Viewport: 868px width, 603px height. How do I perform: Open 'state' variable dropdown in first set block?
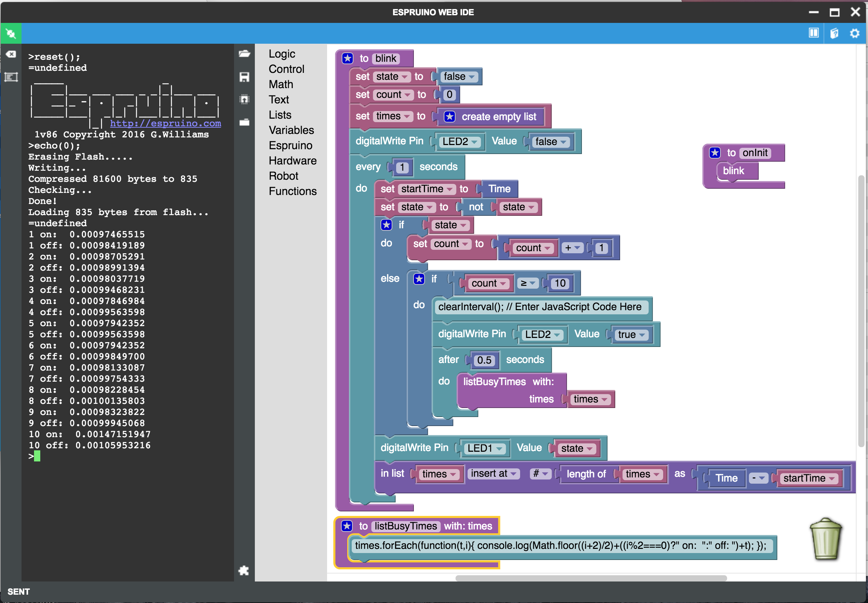(x=392, y=77)
